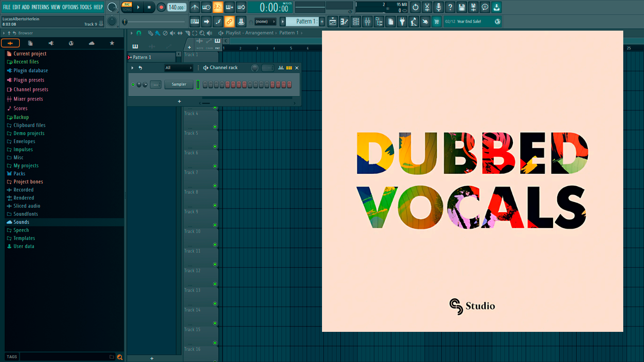Image resolution: width=644 pixels, height=362 pixels.
Task: Open the FILE menu
Action: tap(7, 7)
